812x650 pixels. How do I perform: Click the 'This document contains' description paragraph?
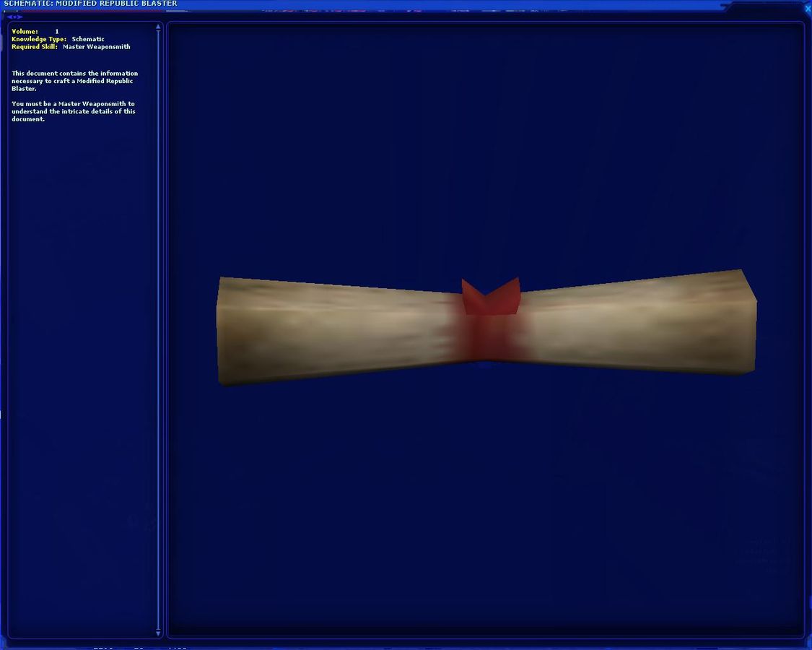74,81
